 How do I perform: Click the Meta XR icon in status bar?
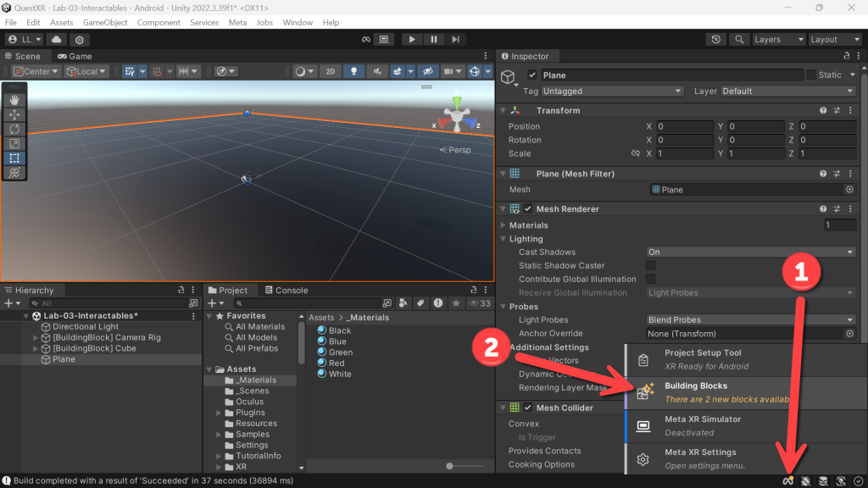[x=787, y=481]
